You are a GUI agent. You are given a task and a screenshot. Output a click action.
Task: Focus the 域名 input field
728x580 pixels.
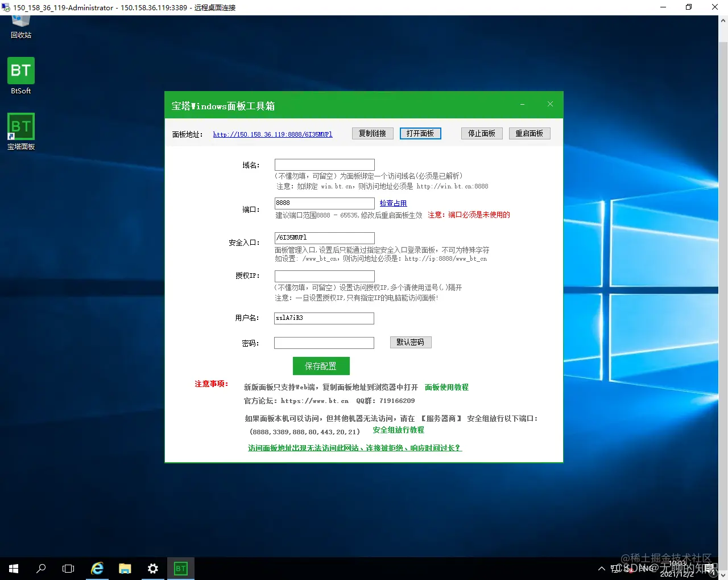325,164
